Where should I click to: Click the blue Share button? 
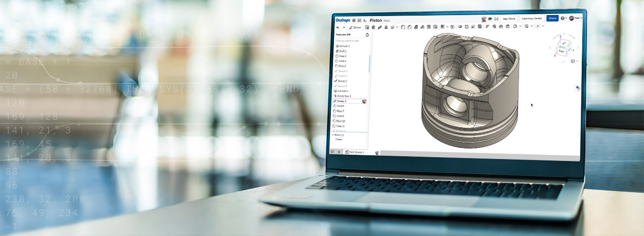pyautogui.click(x=552, y=18)
